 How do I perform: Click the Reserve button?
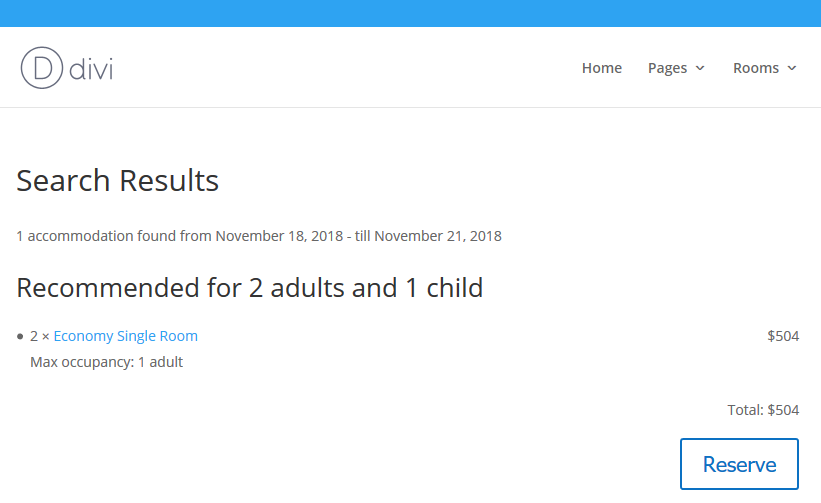pyautogui.click(x=739, y=464)
